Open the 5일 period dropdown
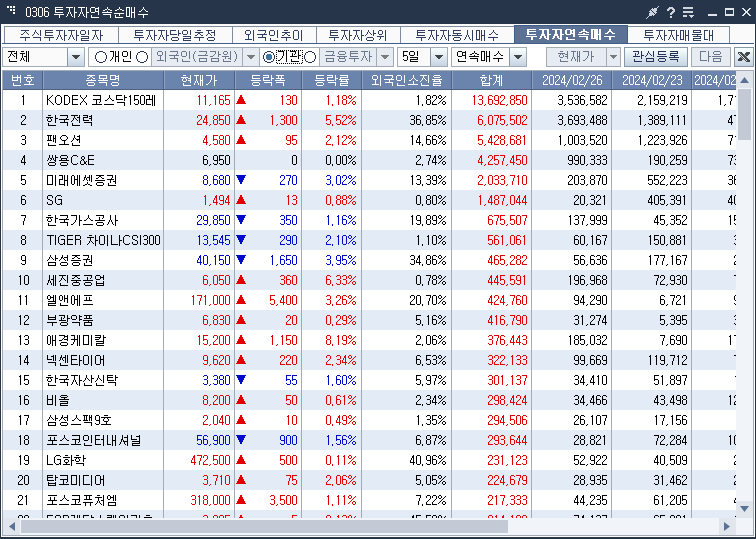 coord(439,57)
